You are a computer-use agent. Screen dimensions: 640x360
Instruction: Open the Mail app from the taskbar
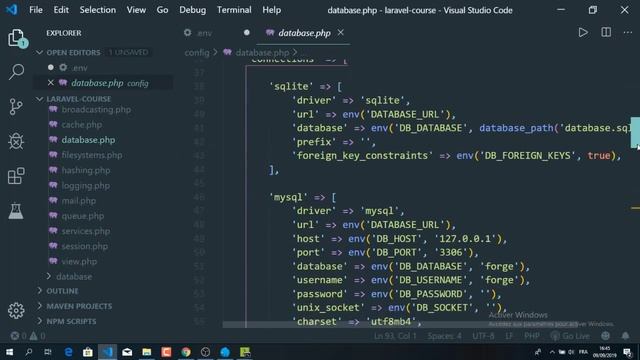(x=127, y=352)
